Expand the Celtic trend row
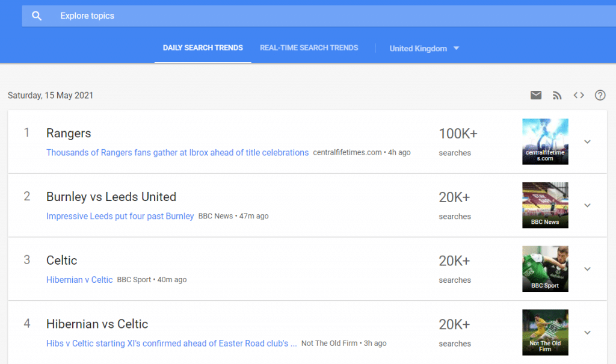The width and height of the screenshot is (616, 364). coord(588,269)
